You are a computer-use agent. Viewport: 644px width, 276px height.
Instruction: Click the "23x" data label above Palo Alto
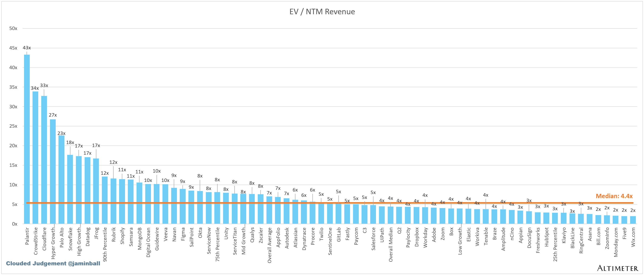point(61,133)
